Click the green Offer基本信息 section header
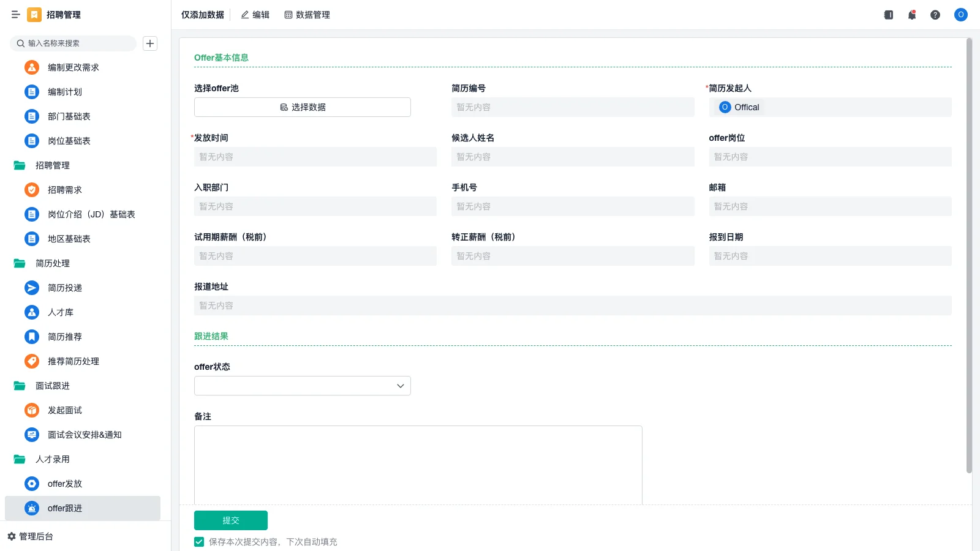The width and height of the screenshot is (980, 551). [x=222, y=57]
